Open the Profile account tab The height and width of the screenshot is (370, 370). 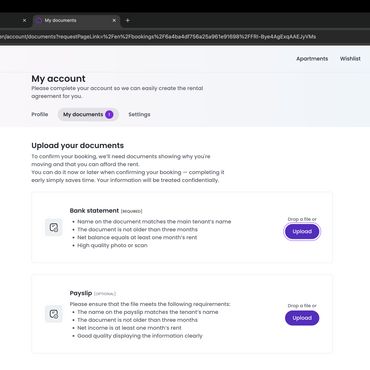(x=40, y=114)
